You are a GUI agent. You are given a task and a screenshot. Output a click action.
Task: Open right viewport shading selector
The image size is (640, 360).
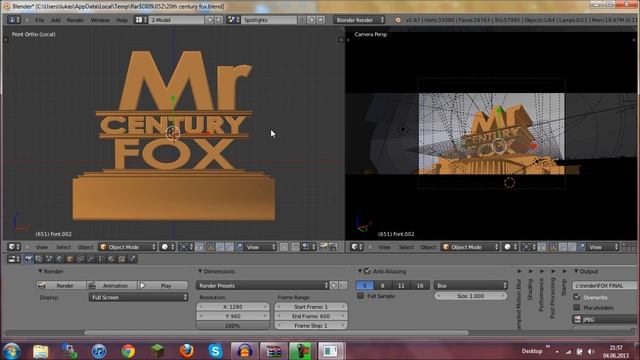tap(510, 247)
